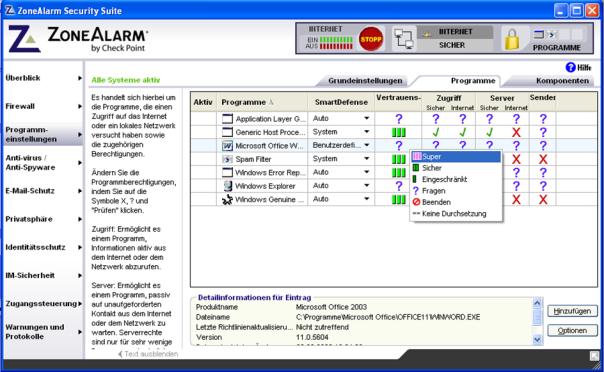Switch to the Grundeinstellungen tab
Screen dimensions: 604x372
tap(365, 81)
